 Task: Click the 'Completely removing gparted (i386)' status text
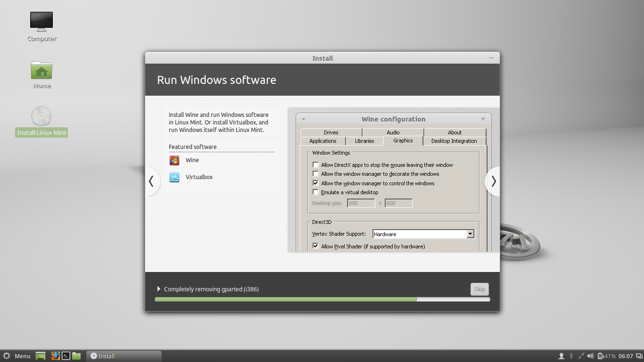tap(211, 289)
